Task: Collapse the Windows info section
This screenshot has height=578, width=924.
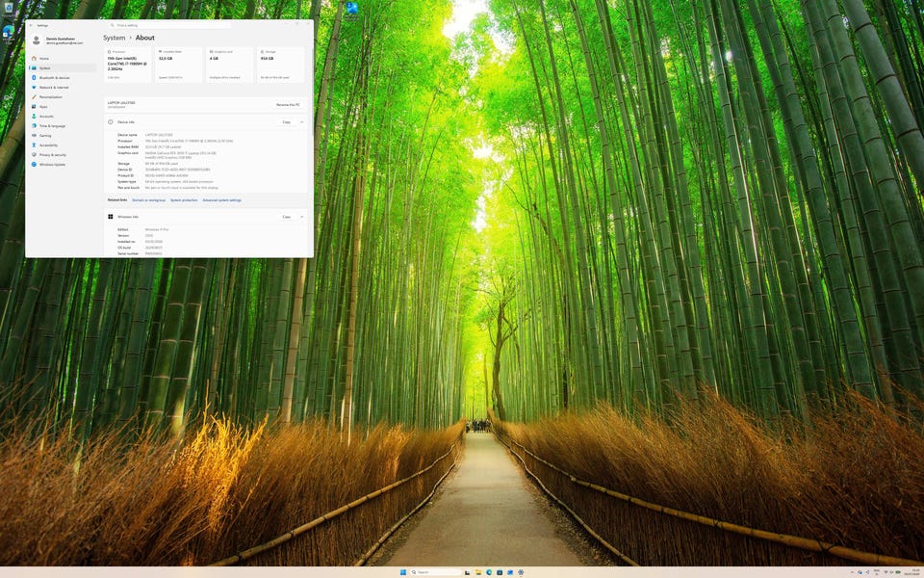Action: click(x=301, y=217)
